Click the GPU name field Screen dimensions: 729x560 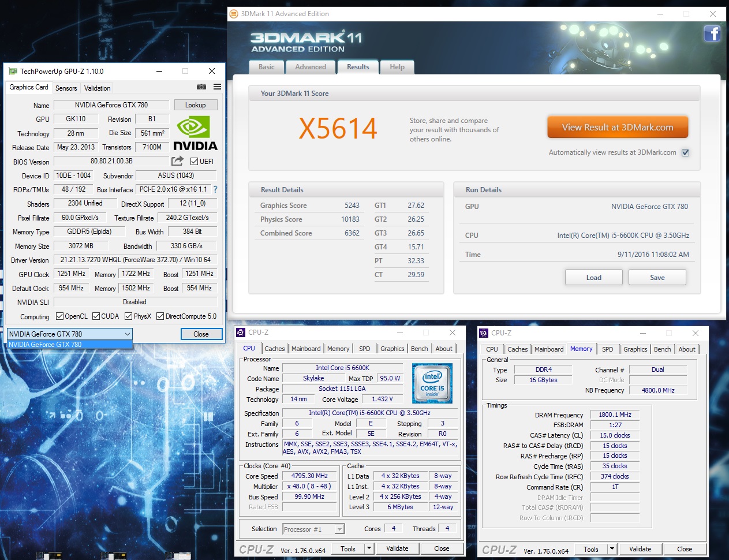coord(111,105)
